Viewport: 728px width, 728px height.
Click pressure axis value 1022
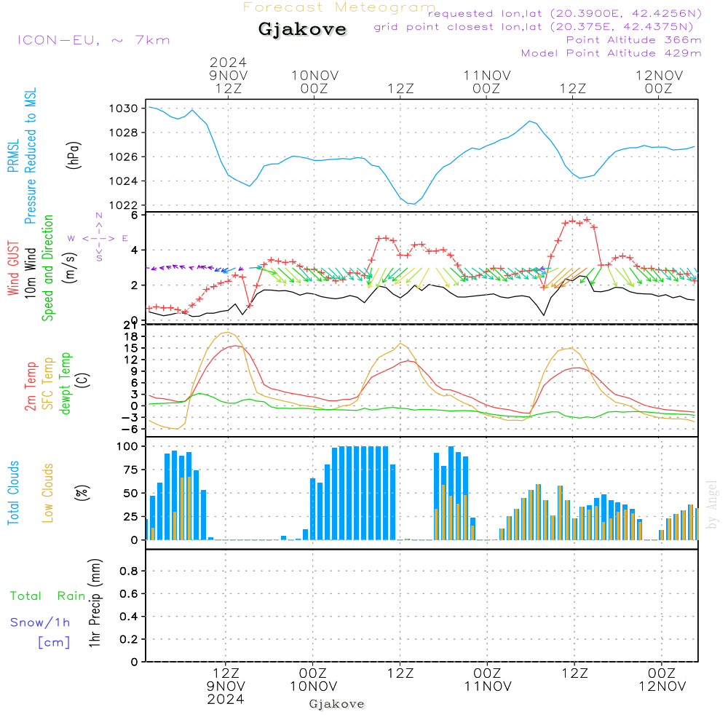(124, 205)
